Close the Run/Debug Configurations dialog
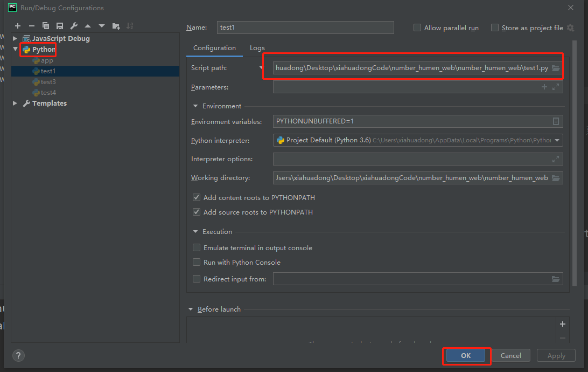The height and width of the screenshot is (372, 588). click(571, 8)
